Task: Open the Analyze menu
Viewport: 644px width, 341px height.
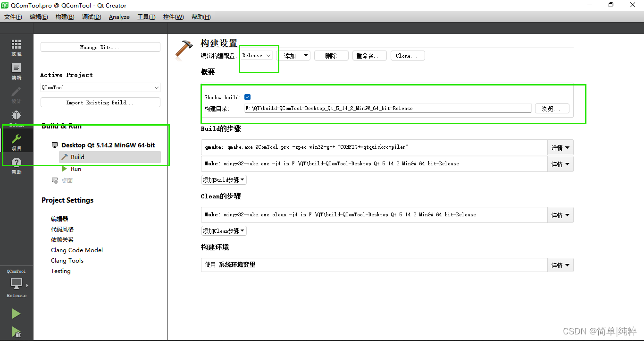Action: point(119,17)
